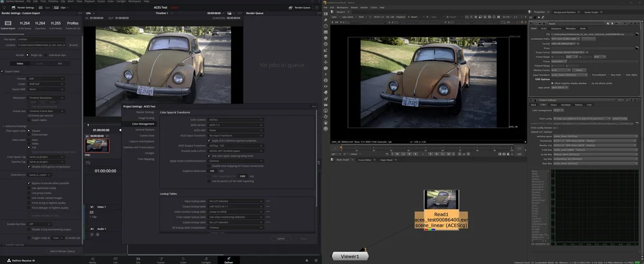Choose the ProRes render preset
Screen dimensions: 644x264
click(72, 23)
